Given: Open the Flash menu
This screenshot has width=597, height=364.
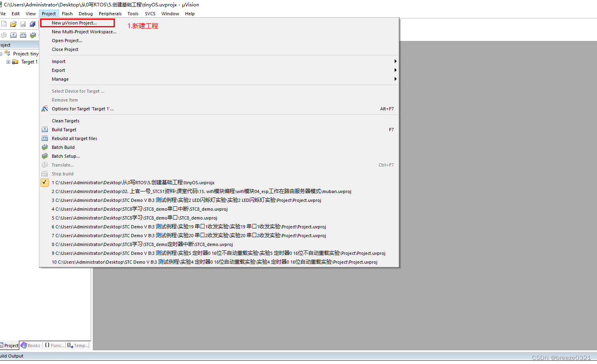Looking at the screenshot, I should 67,14.
